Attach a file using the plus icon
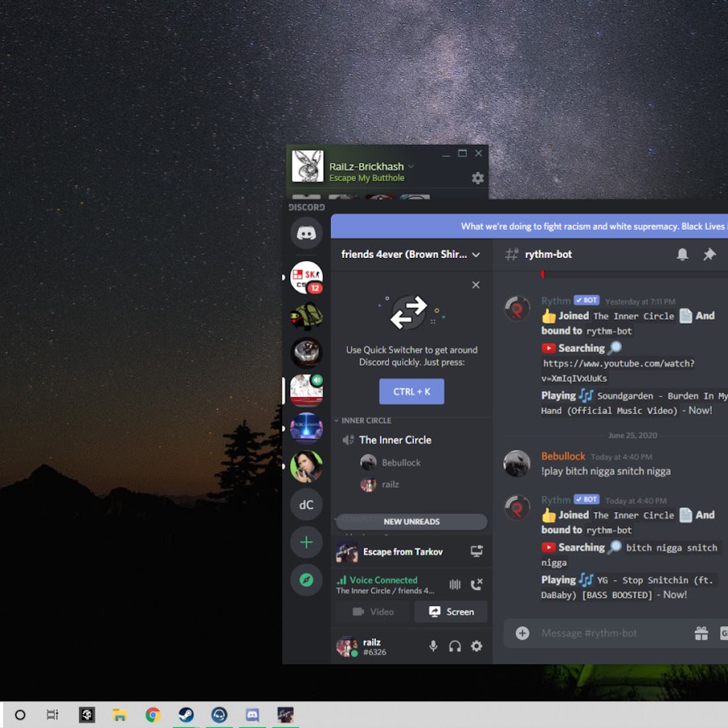The image size is (728, 728). 523,633
